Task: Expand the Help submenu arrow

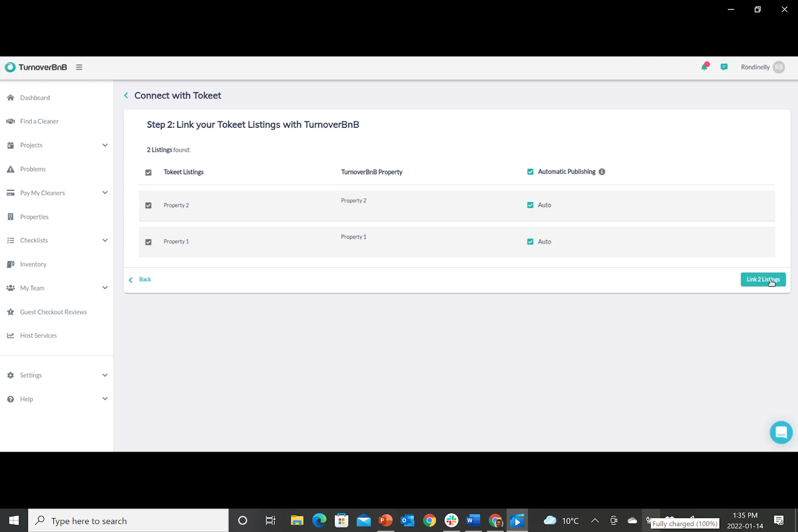Action: 105,398
